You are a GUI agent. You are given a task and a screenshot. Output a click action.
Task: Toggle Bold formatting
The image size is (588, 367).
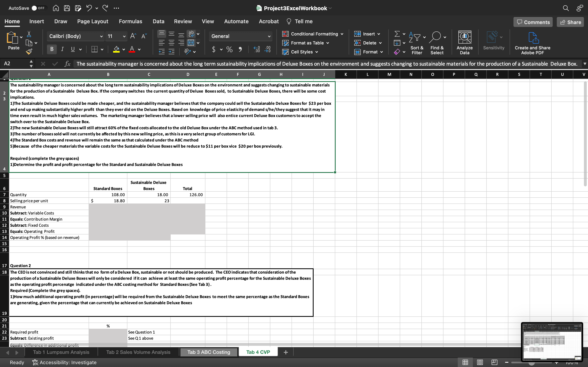51,49
